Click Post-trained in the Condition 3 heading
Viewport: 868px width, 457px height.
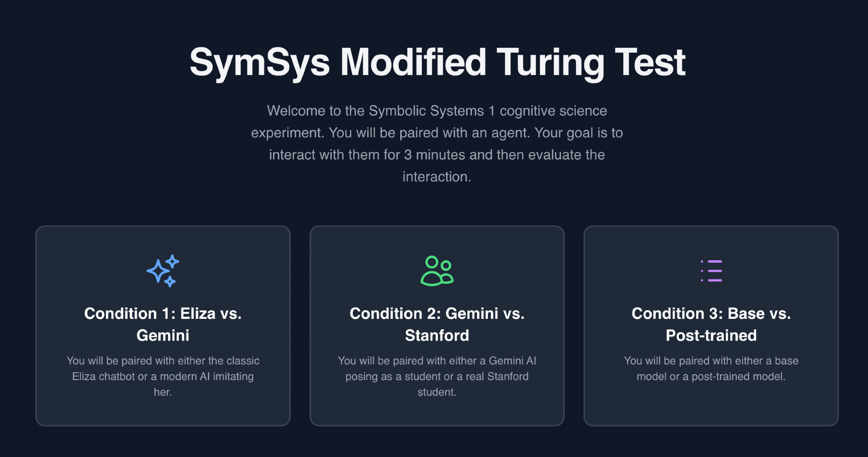pyautogui.click(x=711, y=335)
